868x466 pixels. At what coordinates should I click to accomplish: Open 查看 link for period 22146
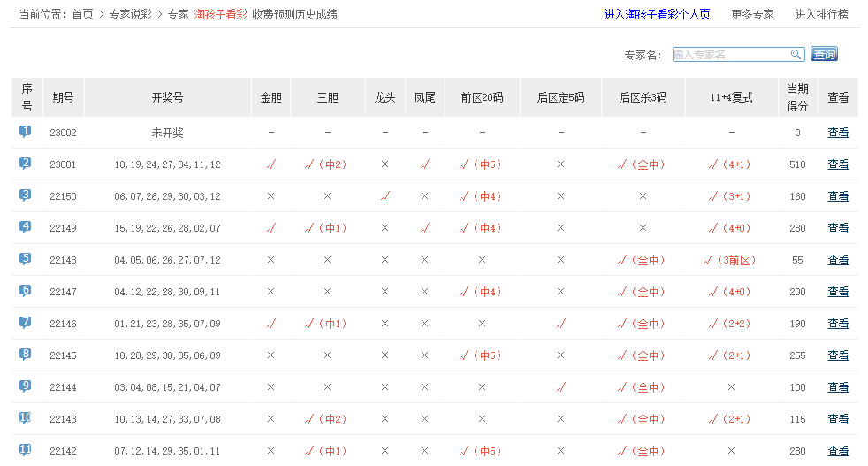pos(838,324)
